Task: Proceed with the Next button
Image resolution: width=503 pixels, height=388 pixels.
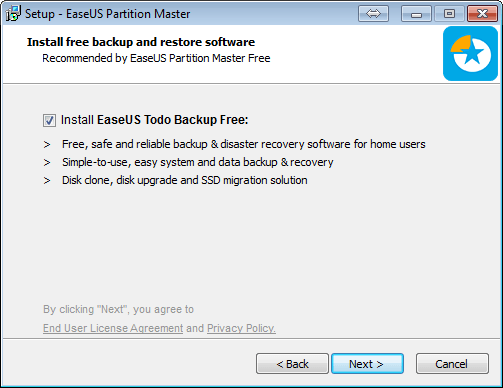Action: click(367, 364)
